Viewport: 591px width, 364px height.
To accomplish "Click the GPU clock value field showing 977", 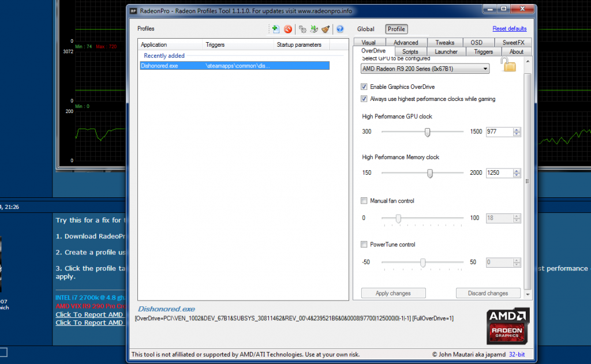I will [x=499, y=132].
